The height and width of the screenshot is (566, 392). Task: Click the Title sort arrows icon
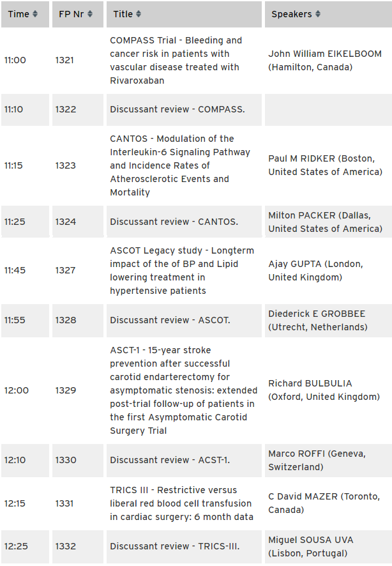[x=139, y=14]
